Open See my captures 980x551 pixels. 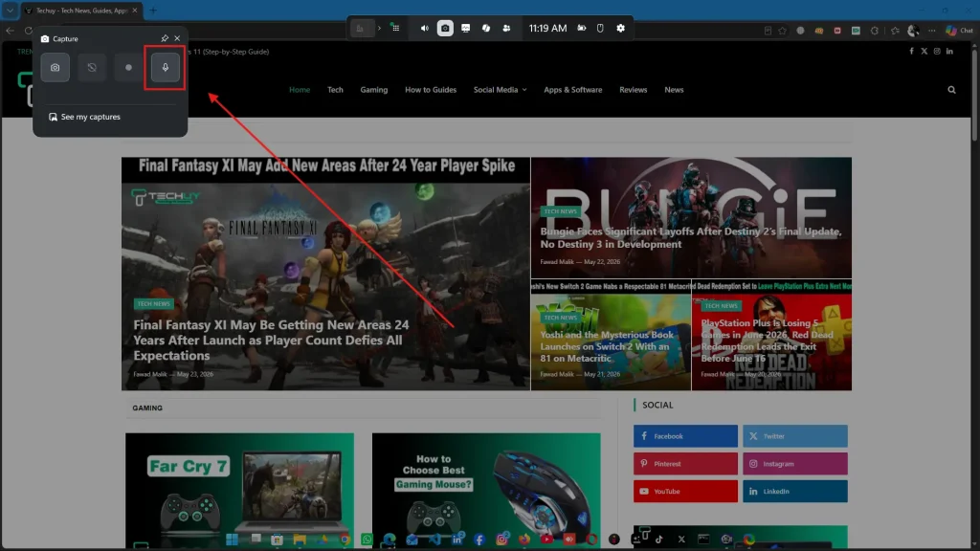84,117
